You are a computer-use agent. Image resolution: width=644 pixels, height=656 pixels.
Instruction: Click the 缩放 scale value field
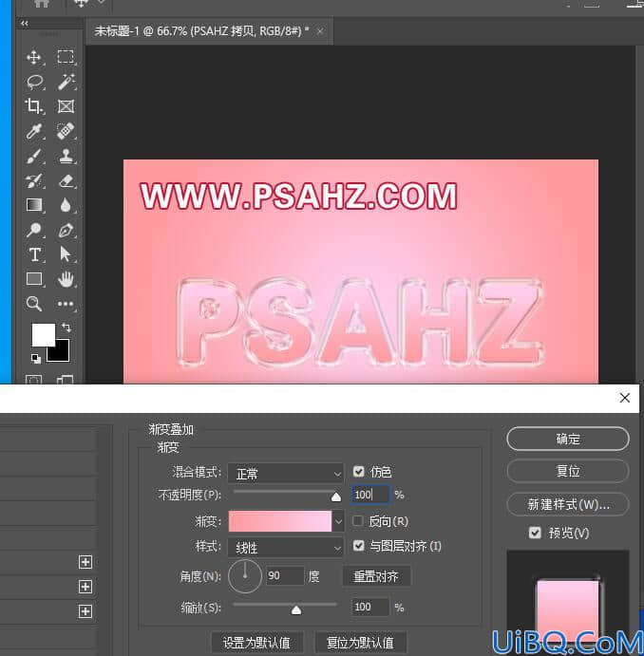tap(370, 607)
